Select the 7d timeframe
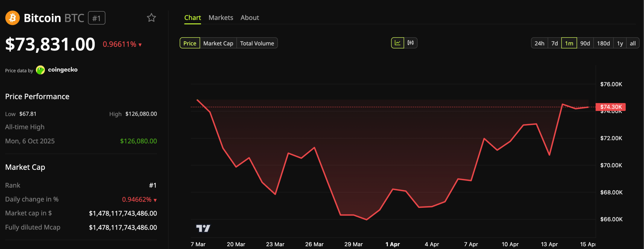The image size is (644, 249). point(554,43)
